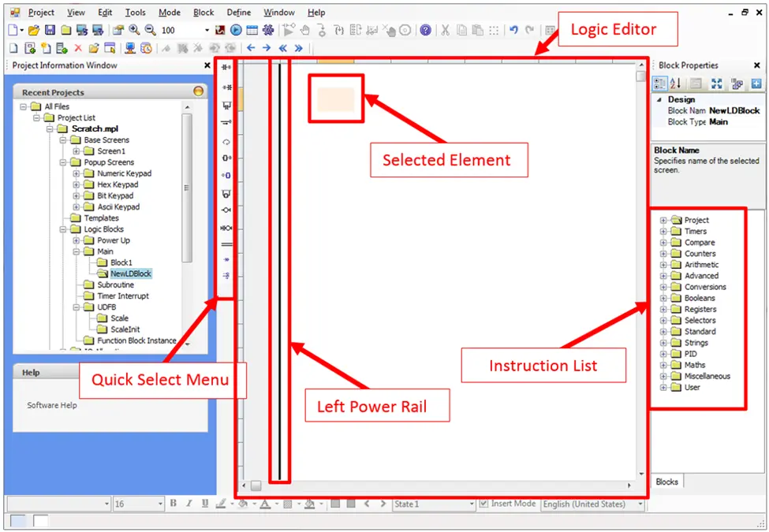
Task: Click the Software Help text
Action: coord(52,405)
